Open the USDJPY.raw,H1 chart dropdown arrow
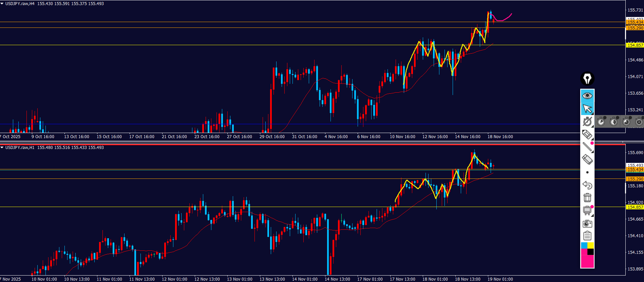Viewport: 644px width, 282px height. (x=2, y=148)
